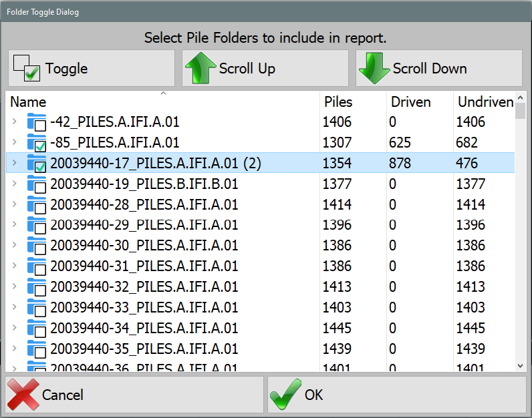
Task: Check the 20039440-34_PILES.A.IFI.A.01 checkbox
Action: tap(40, 332)
